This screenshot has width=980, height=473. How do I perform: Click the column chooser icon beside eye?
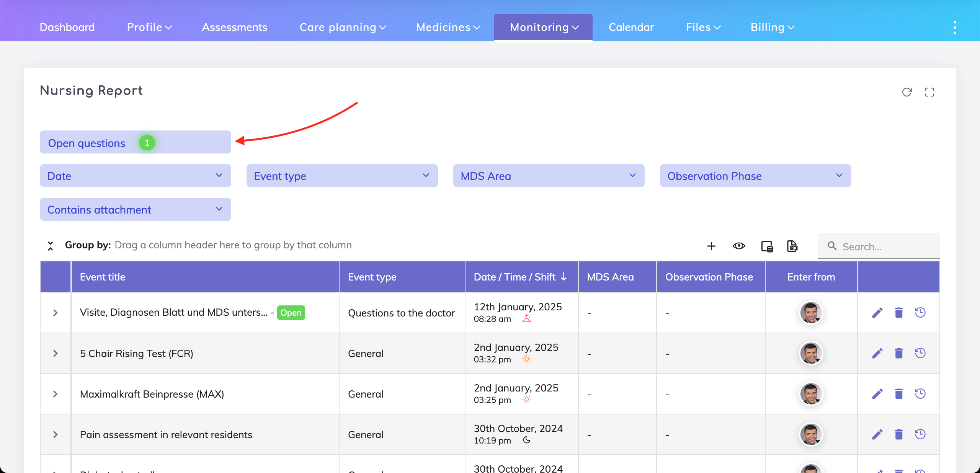(x=767, y=246)
